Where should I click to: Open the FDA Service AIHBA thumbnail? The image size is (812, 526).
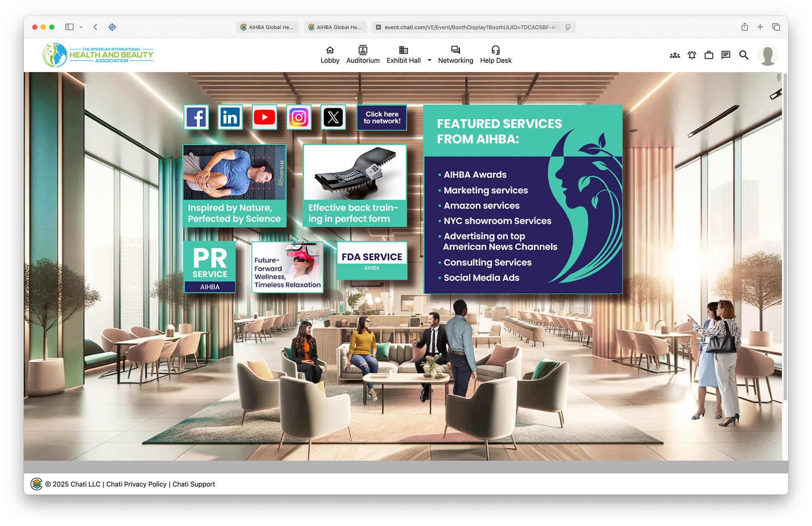(371, 261)
